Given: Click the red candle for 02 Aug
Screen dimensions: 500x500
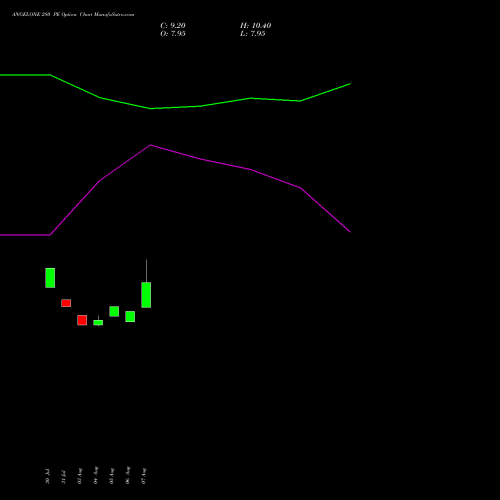Looking at the screenshot, I should [82, 320].
